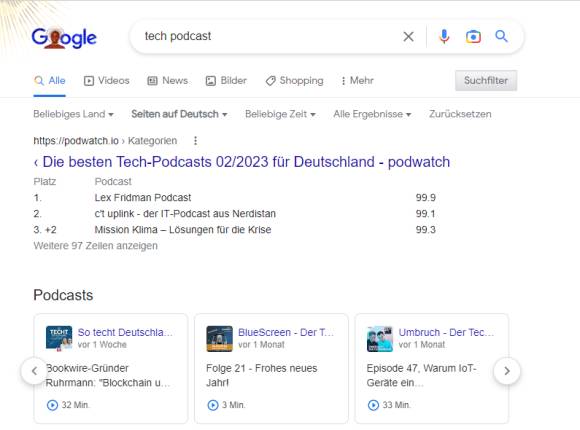Switch to the News tab
The height and width of the screenshot is (430, 580).
tap(168, 81)
